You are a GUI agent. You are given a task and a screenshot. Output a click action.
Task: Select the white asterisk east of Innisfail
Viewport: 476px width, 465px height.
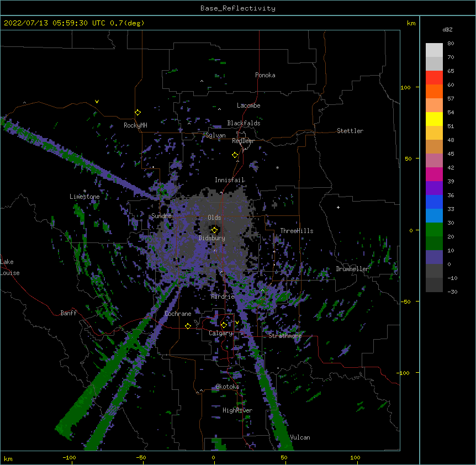(x=277, y=168)
